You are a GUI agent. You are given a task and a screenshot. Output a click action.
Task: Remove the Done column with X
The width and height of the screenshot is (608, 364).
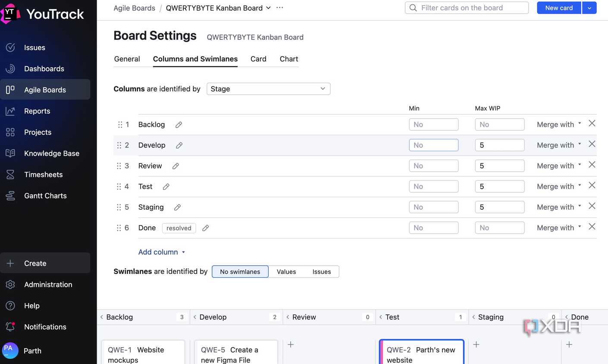(592, 226)
